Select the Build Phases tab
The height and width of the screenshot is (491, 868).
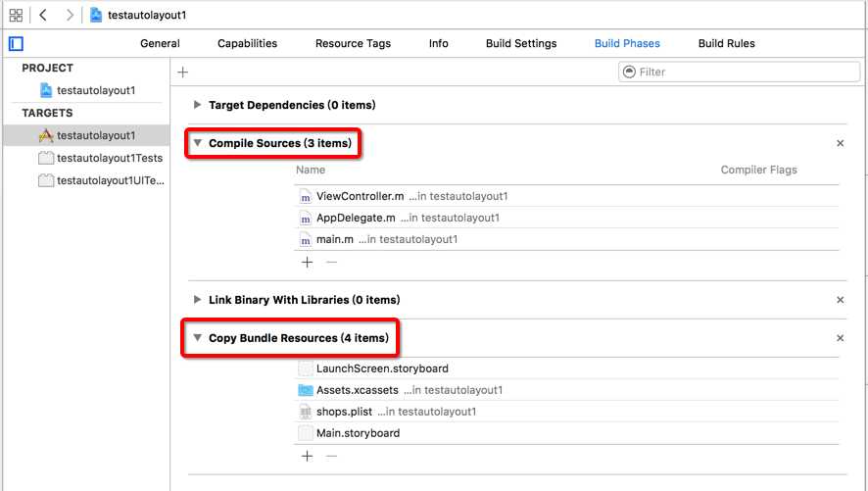pyautogui.click(x=627, y=44)
